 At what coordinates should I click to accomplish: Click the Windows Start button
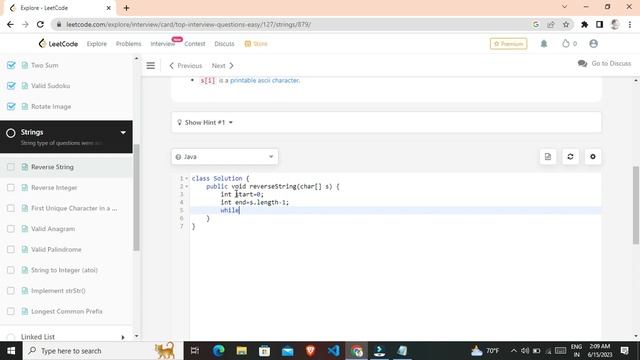[x=11, y=351]
